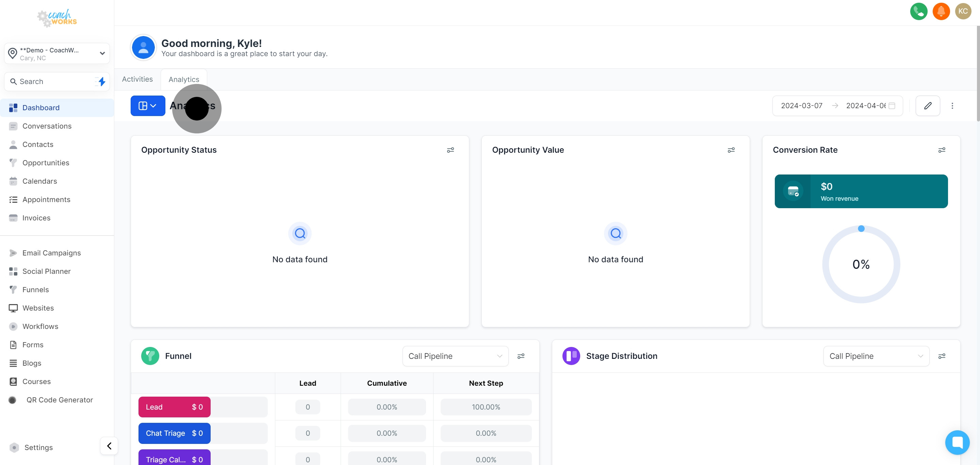
Task: Open the Funnel Call Pipeline dropdown
Action: [x=455, y=356]
